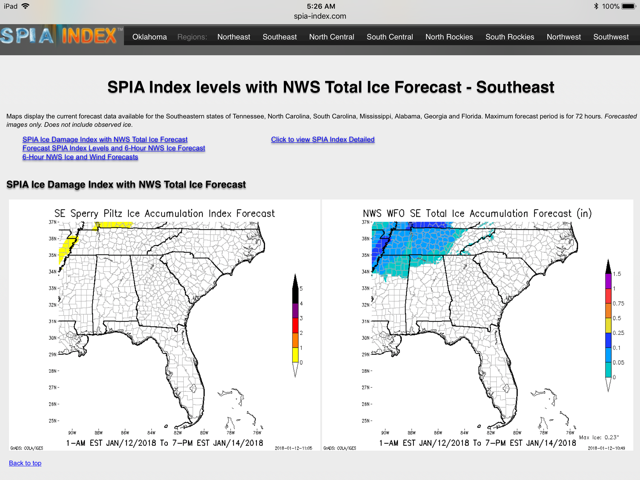Screen dimensions: 640x480
Task: Tap the Bluetooth status icon
Action: (x=596, y=6)
